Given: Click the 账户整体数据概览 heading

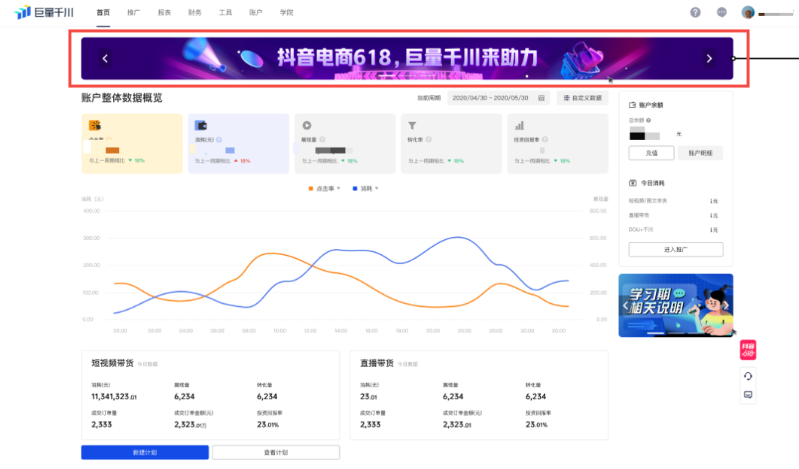Looking at the screenshot, I should 121,98.
